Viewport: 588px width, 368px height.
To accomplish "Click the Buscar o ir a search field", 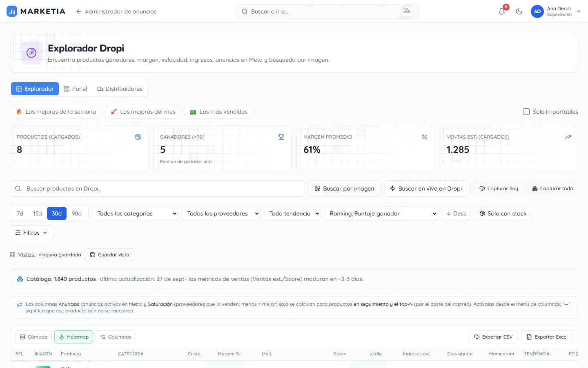I will (x=327, y=11).
